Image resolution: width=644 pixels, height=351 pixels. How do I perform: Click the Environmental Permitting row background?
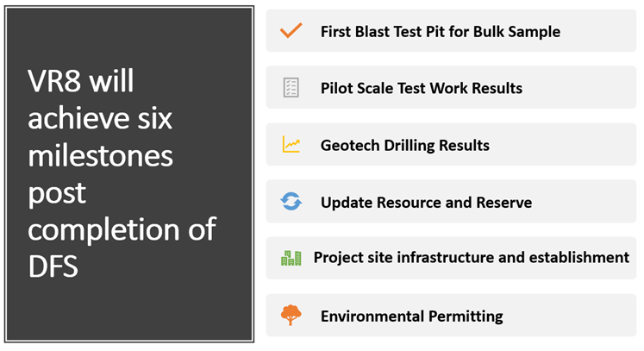point(451,316)
